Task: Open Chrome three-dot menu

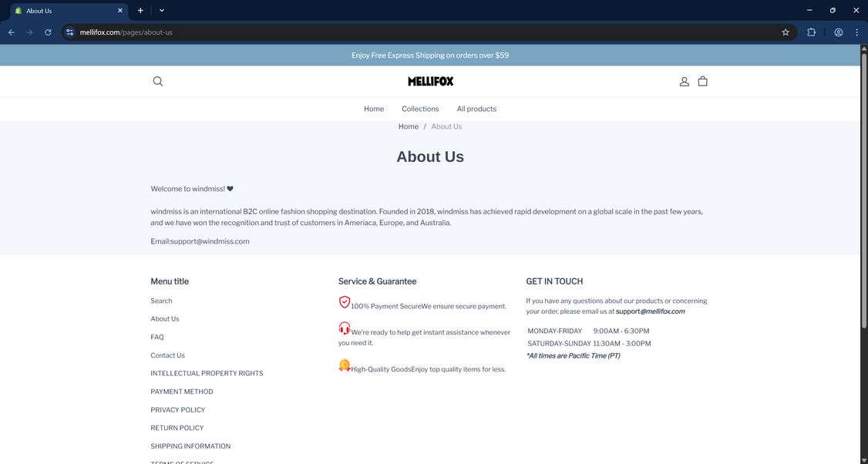Action: pos(857,32)
